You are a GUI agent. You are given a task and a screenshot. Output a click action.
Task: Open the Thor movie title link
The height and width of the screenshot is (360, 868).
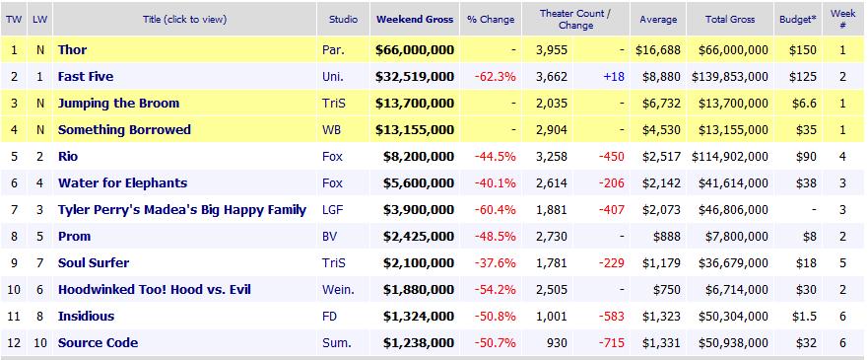[73, 50]
